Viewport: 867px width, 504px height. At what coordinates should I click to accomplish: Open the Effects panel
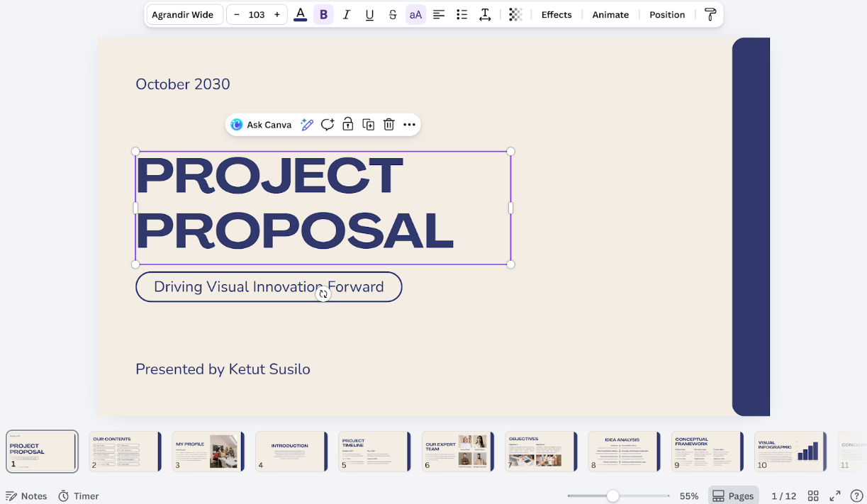tap(556, 15)
